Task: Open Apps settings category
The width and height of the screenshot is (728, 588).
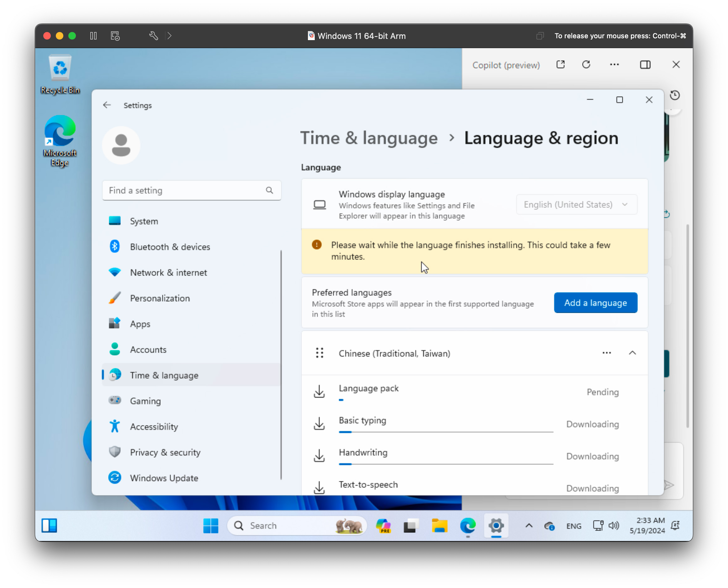Action: 191,324
